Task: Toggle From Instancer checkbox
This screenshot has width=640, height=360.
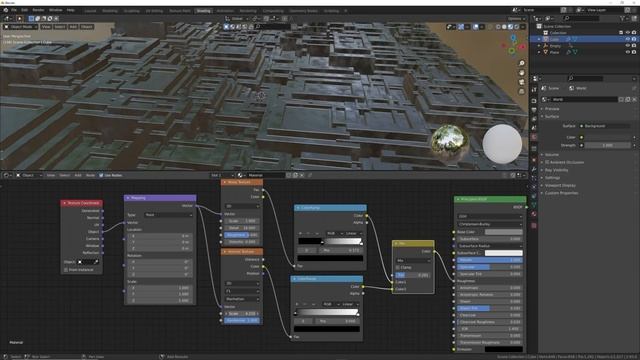Action: [x=66, y=270]
